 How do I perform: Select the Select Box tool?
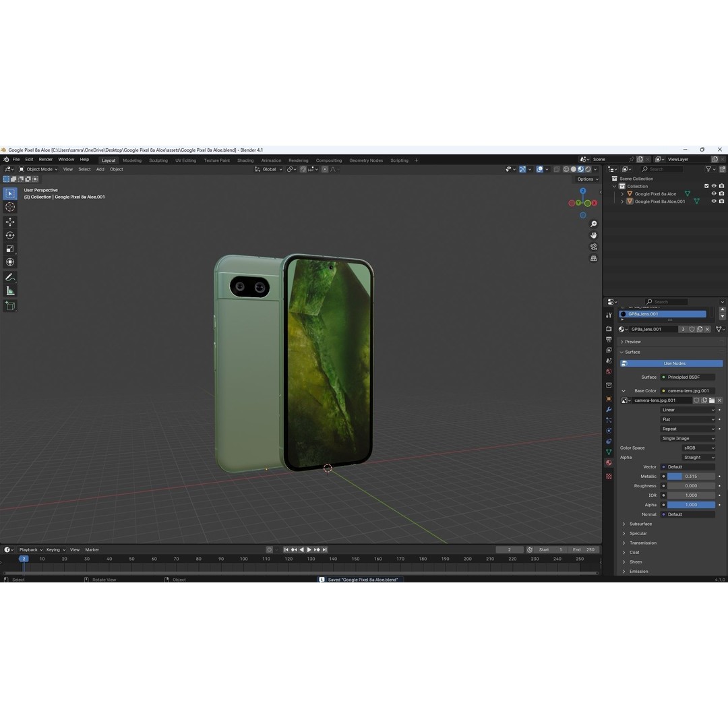10,193
